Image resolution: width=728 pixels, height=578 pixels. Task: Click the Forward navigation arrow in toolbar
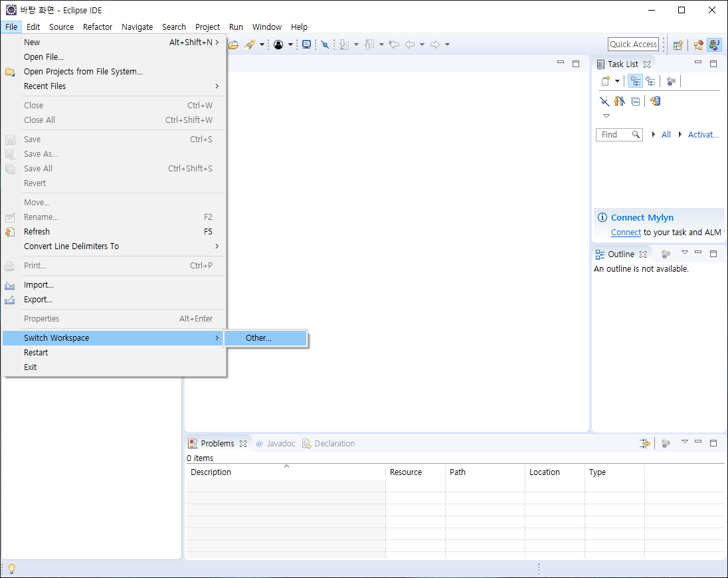pyautogui.click(x=435, y=45)
